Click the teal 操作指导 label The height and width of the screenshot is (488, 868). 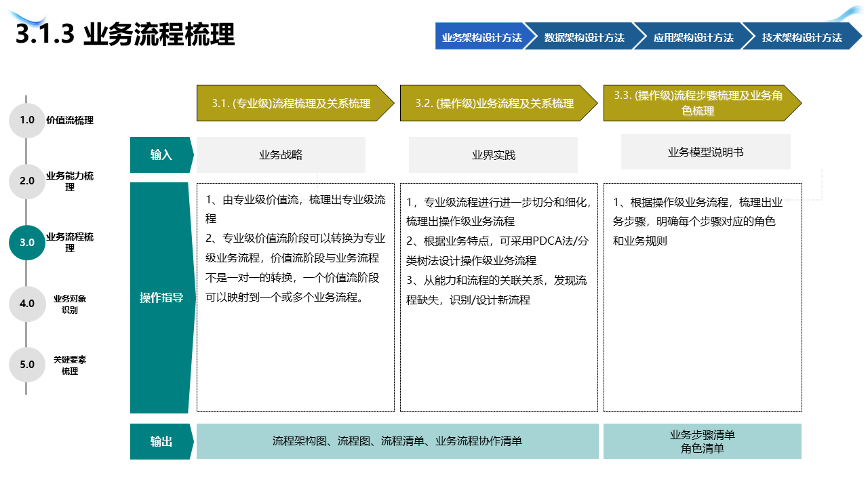(161, 298)
